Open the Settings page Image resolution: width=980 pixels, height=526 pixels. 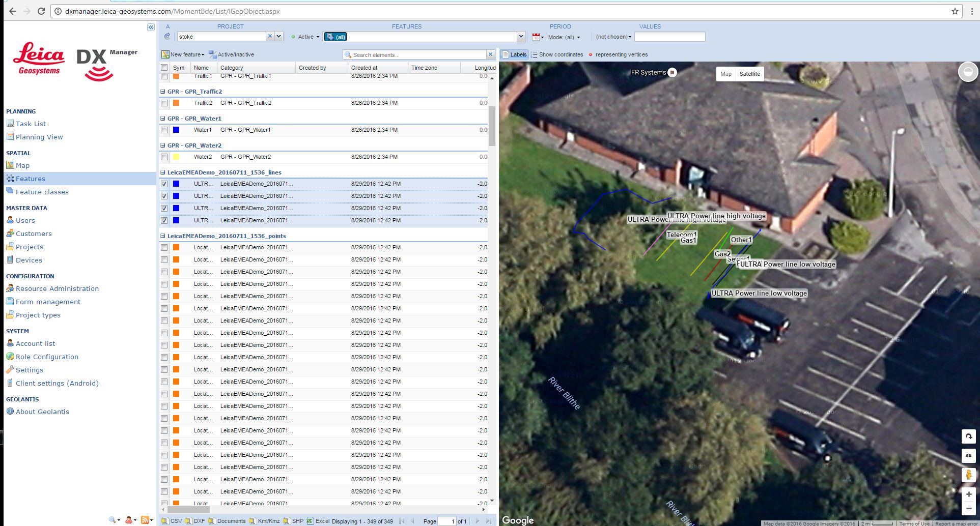point(29,370)
